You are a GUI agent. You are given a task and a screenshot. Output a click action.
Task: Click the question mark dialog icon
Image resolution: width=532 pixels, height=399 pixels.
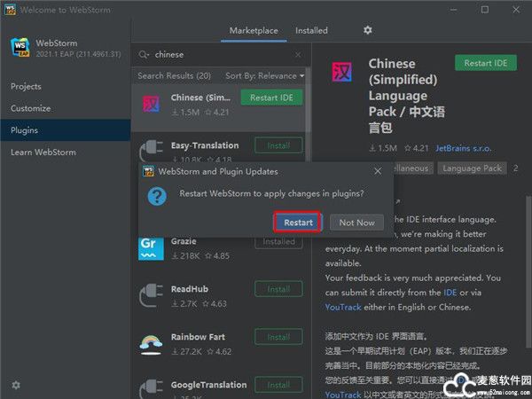point(157,196)
